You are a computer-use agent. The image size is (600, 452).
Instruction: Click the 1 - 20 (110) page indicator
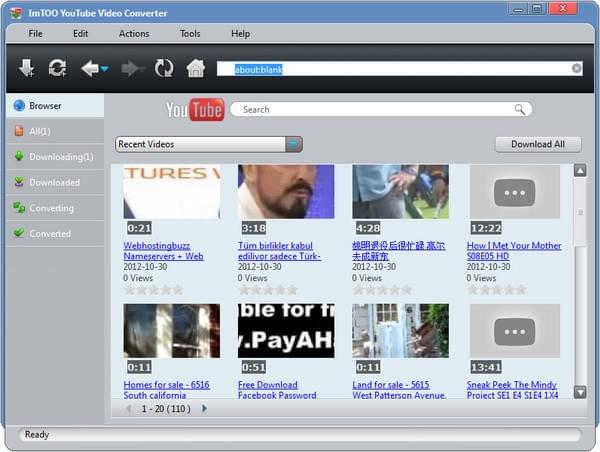coord(166,409)
